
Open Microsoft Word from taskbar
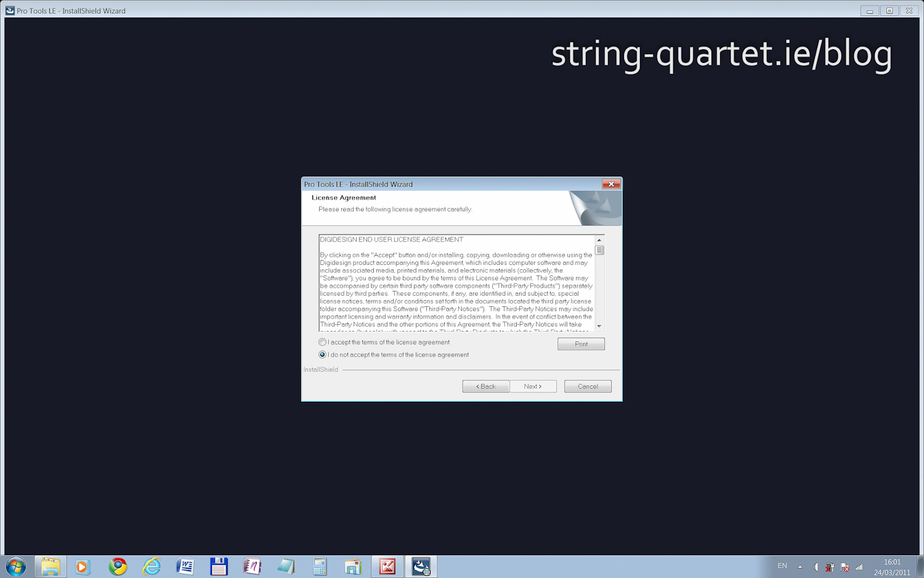click(x=185, y=566)
